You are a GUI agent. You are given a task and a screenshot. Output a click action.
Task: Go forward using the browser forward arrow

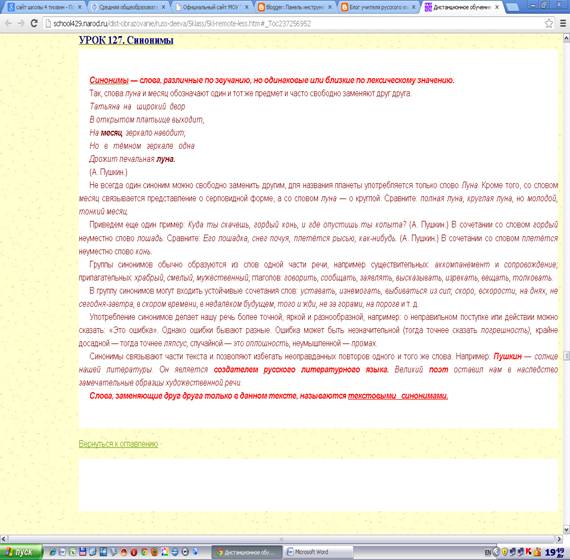click(21, 24)
